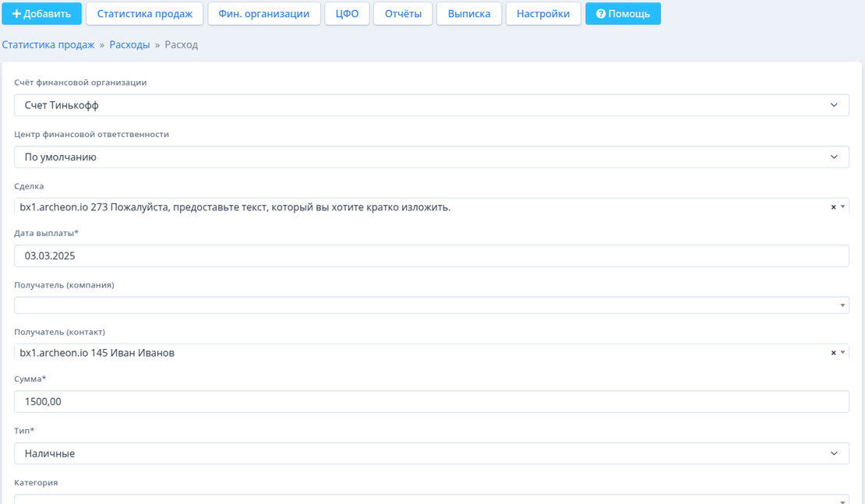Image resolution: width=865 pixels, height=504 pixels.
Task: Go to the ЦФО tab
Action: click(347, 13)
